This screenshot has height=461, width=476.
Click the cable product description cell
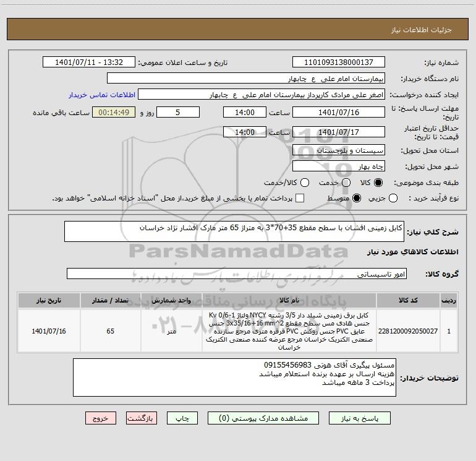[x=289, y=331]
